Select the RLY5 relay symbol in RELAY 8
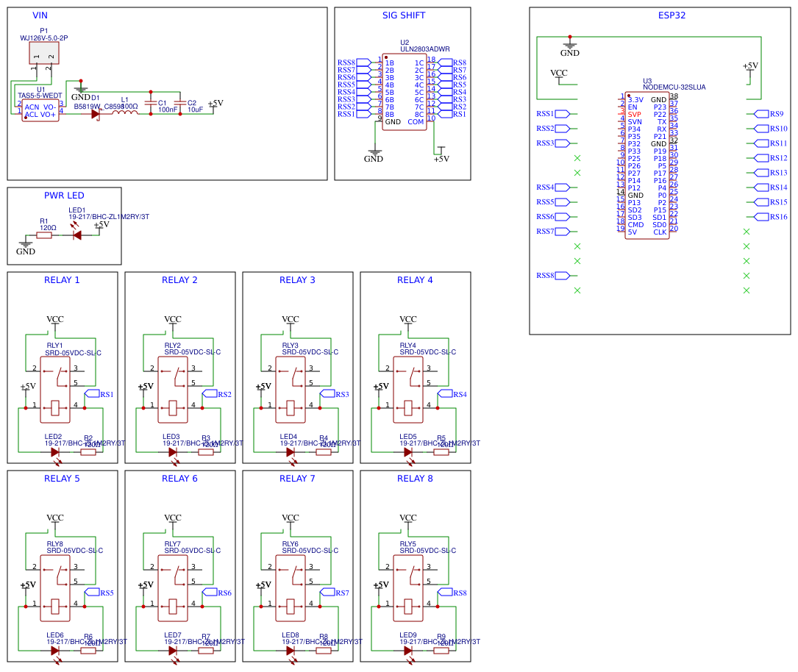Image resolution: width=798 pixels, height=672 pixels. 408,588
